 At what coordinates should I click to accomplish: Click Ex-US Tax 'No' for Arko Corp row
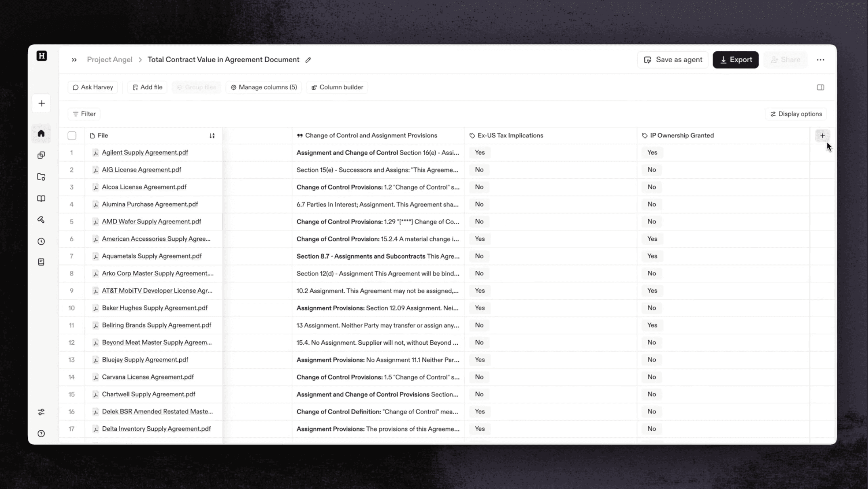point(479,274)
